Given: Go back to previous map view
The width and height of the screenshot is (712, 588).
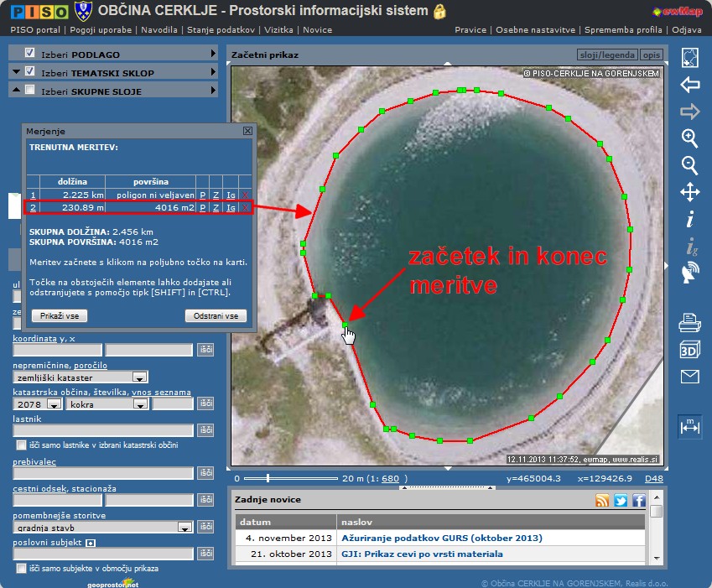Looking at the screenshot, I should (x=689, y=84).
